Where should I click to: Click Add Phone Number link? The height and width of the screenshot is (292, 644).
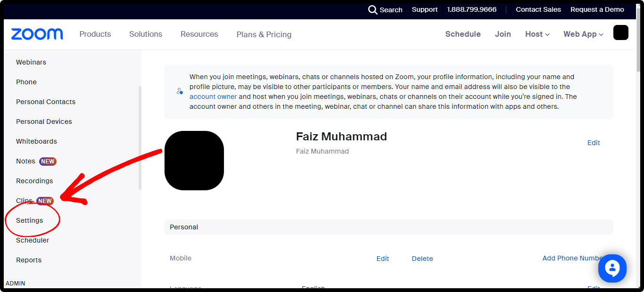(x=572, y=258)
